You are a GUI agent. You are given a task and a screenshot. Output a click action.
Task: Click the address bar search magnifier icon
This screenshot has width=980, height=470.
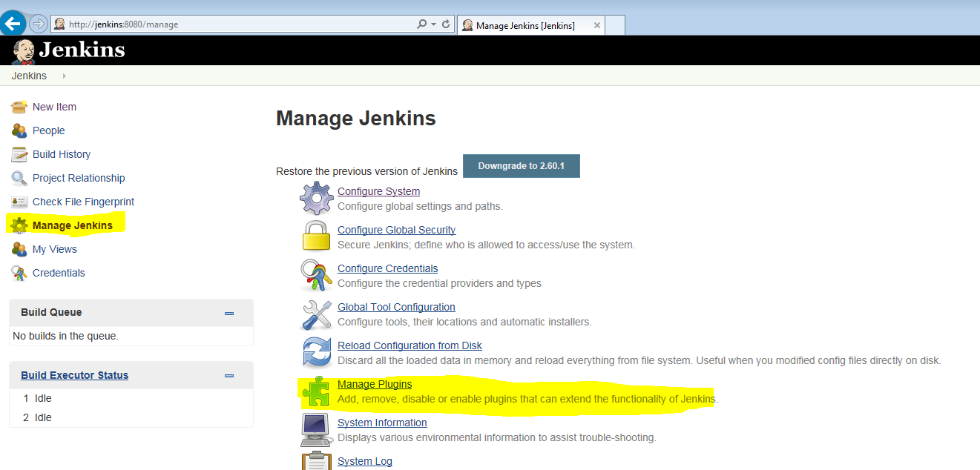click(x=421, y=24)
